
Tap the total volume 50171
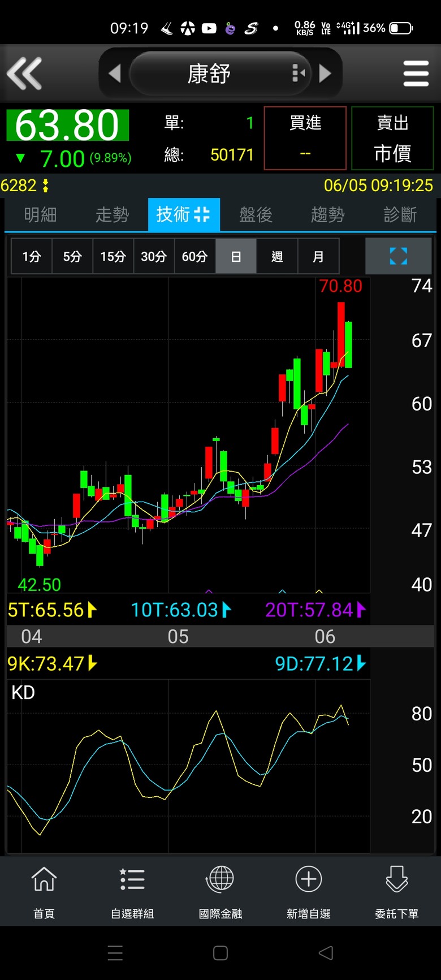232,155
